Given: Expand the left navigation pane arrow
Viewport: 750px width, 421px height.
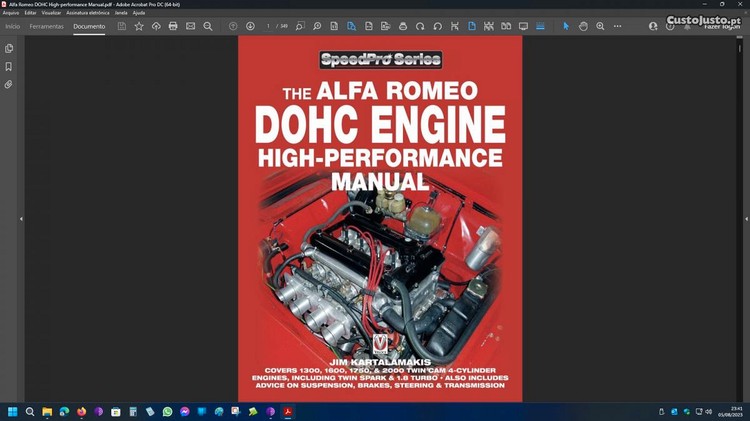Looking at the screenshot, I should (x=21, y=219).
